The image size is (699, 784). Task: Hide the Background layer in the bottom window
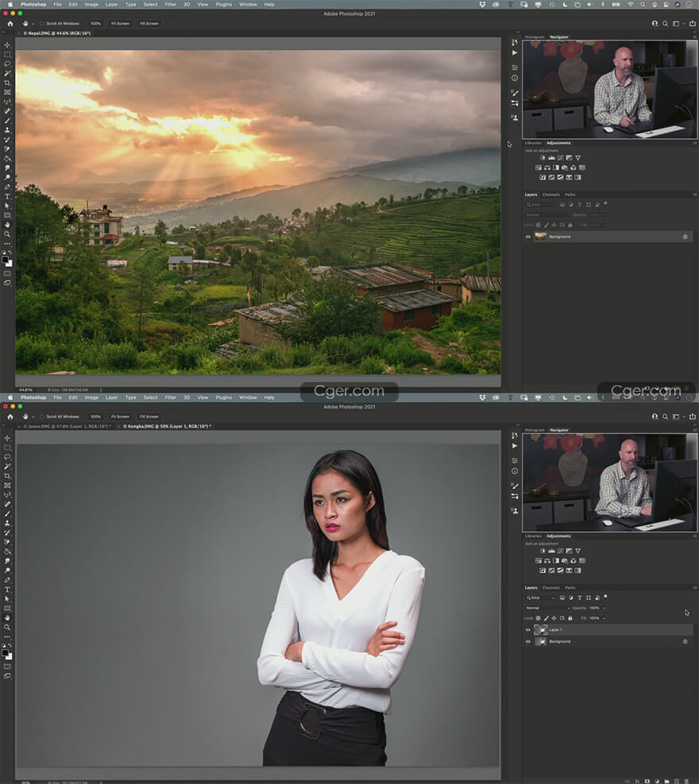click(528, 642)
